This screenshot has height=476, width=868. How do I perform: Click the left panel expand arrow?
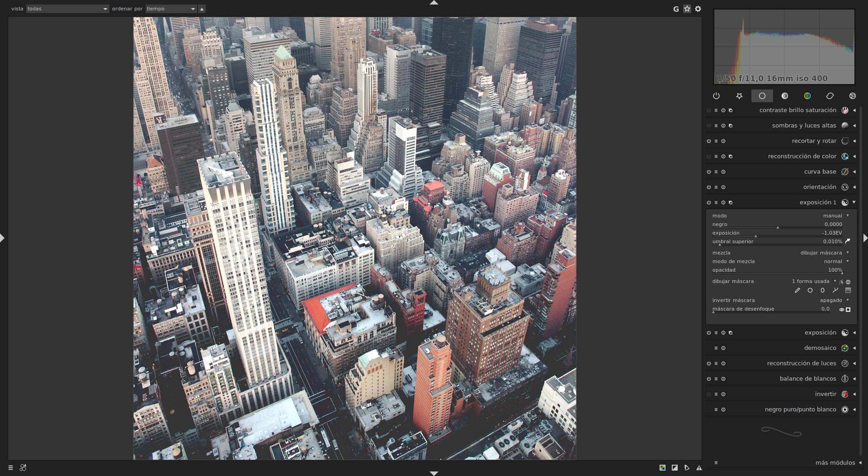[x=3, y=238]
